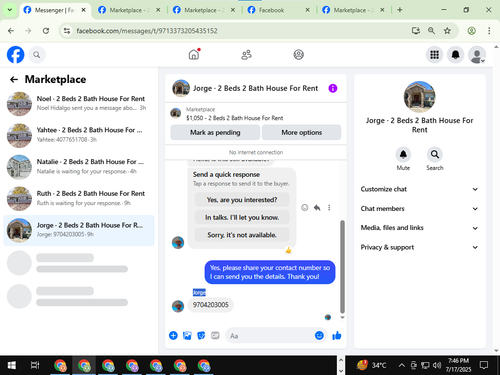This screenshot has height=375, width=500.
Task: Open Chrome profile icon
Action: [471, 31]
